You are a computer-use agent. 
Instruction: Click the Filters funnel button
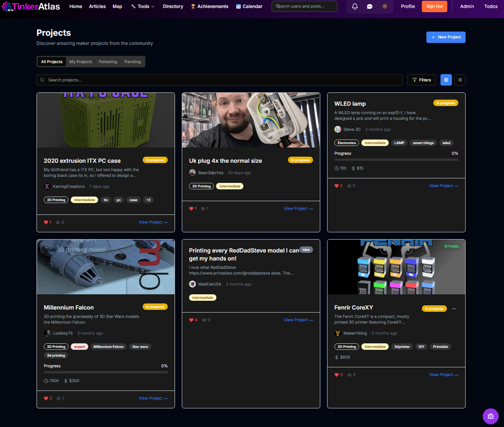(x=421, y=80)
